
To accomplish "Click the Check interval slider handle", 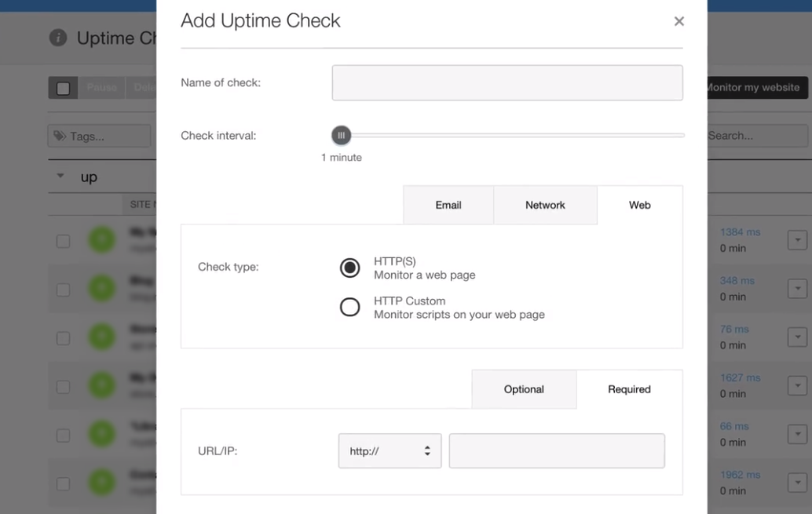I will 342,135.
